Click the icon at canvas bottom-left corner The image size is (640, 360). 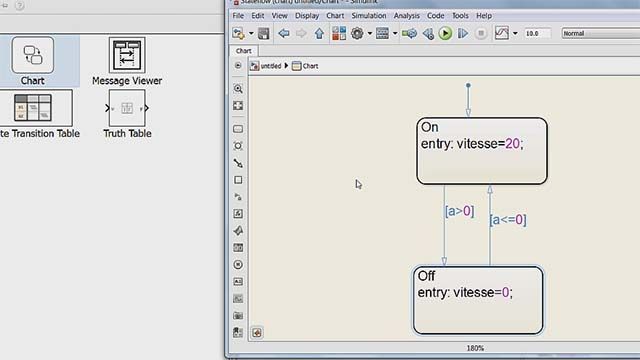point(257,333)
